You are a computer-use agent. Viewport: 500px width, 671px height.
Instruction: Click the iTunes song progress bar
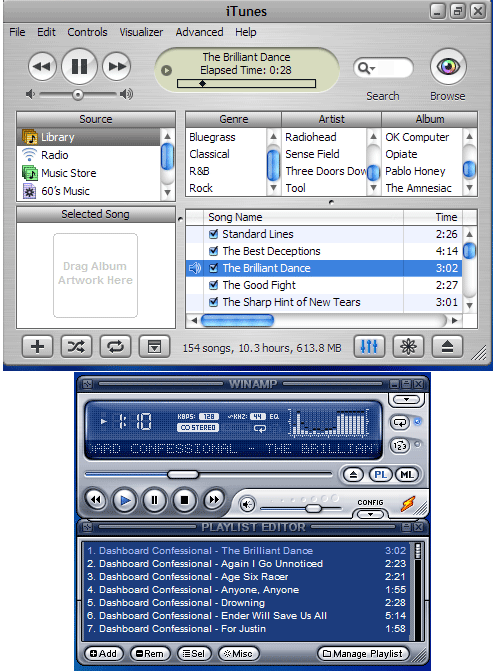[x=247, y=83]
